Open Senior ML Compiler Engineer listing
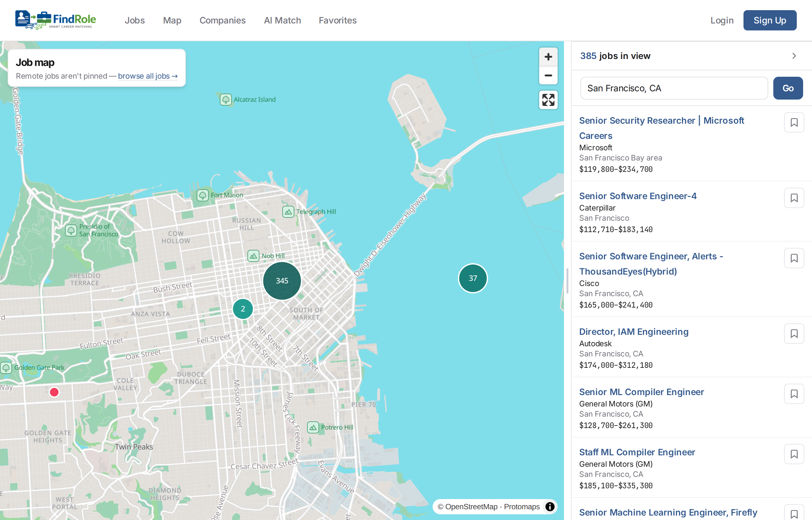812x520 pixels. [641, 392]
